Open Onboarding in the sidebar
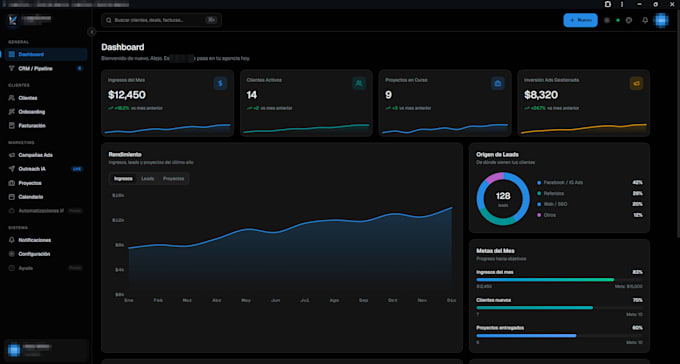The height and width of the screenshot is (364, 680). (46, 112)
